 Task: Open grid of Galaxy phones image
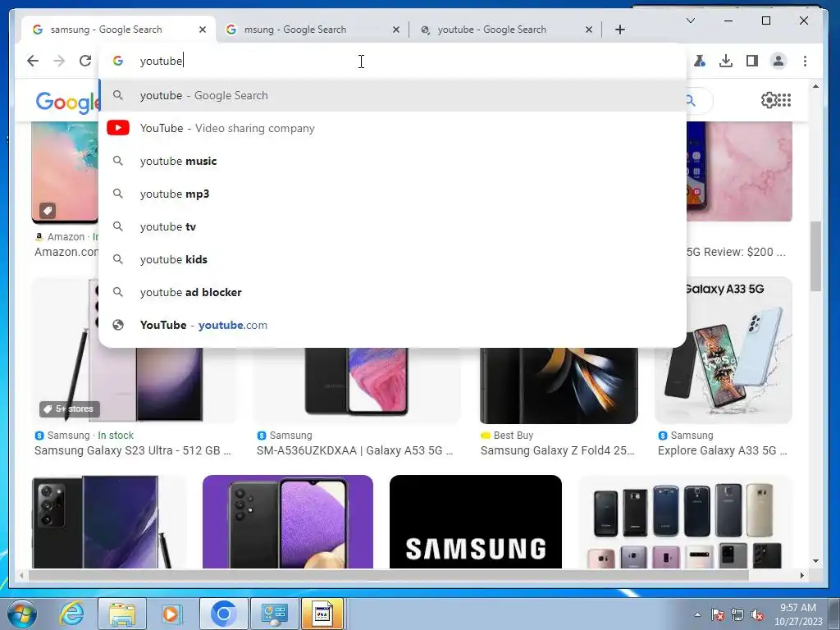point(685,522)
